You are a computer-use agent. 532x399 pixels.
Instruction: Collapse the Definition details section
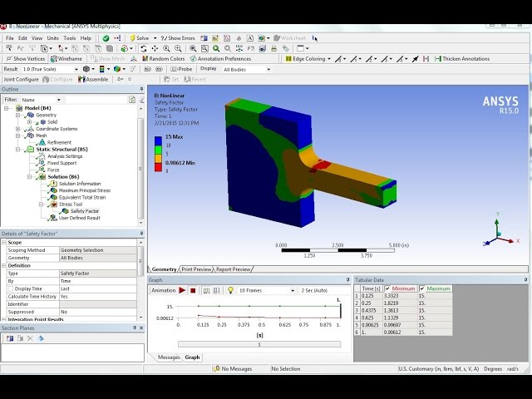(x=4, y=266)
